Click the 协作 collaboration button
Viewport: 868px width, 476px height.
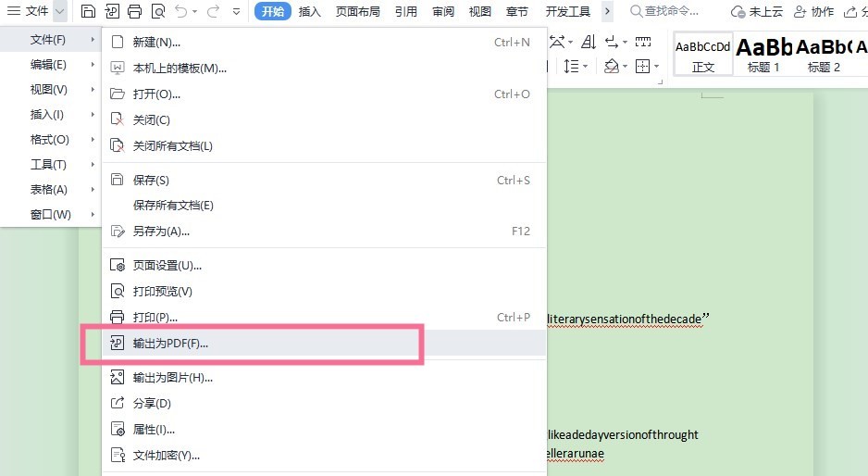point(813,12)
